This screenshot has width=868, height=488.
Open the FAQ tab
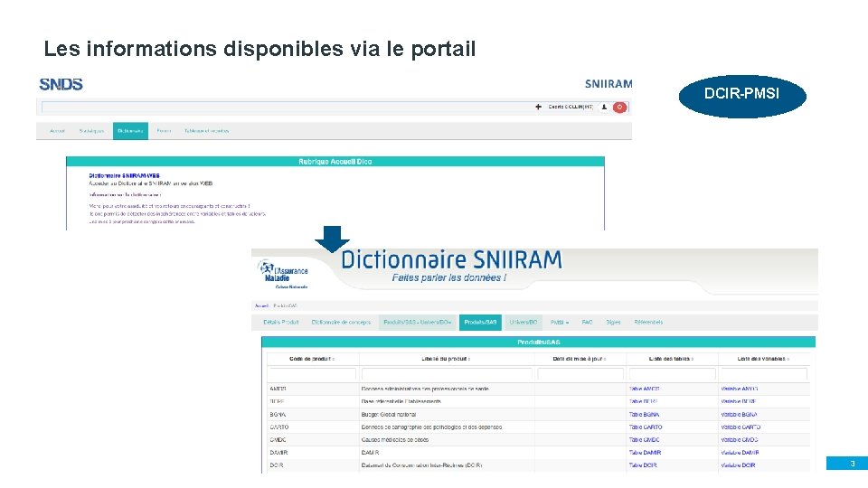click(588, 322)
